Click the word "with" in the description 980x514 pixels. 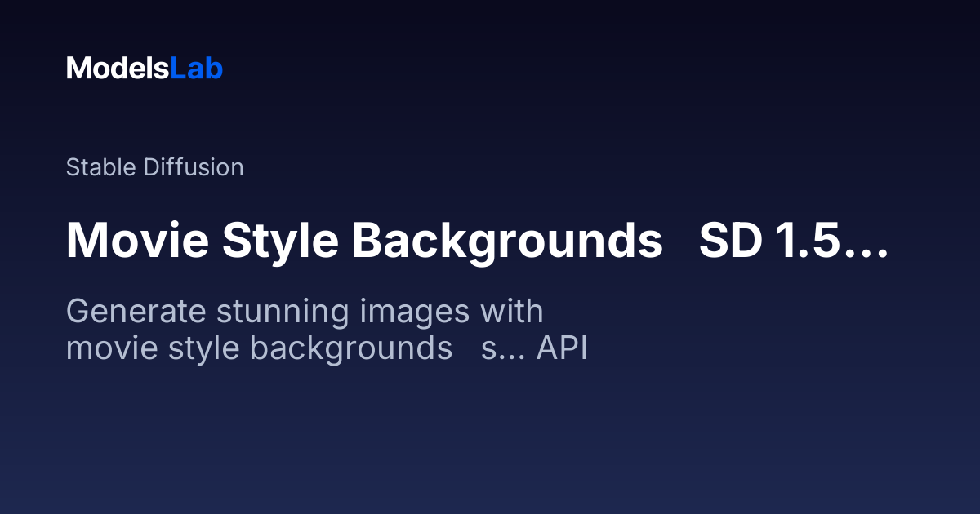512,311
